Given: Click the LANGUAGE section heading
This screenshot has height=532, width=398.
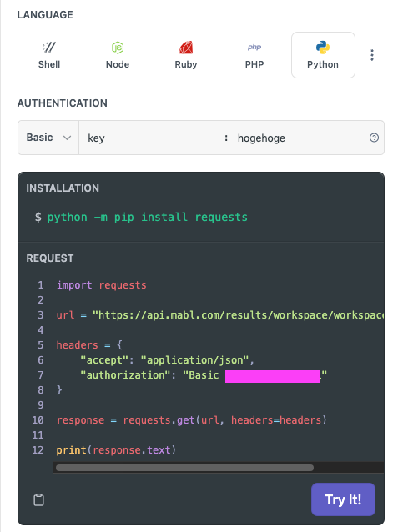Looking at the screenshot, I should coord(45,15).
